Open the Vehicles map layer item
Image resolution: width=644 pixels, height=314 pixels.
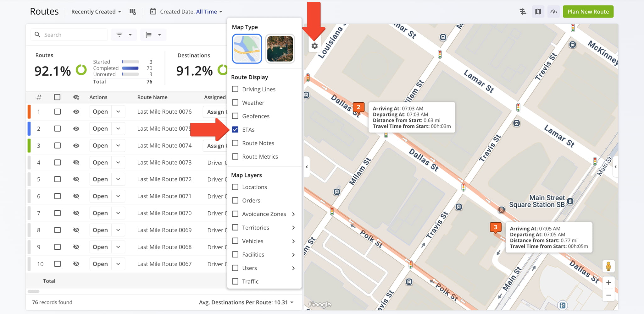tap(253, 241)
